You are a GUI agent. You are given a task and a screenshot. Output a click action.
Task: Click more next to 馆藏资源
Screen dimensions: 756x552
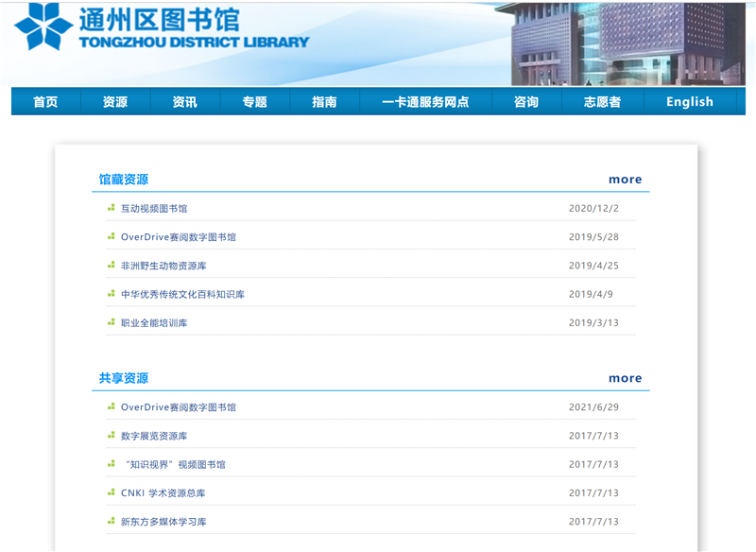[x=625, y=180]
